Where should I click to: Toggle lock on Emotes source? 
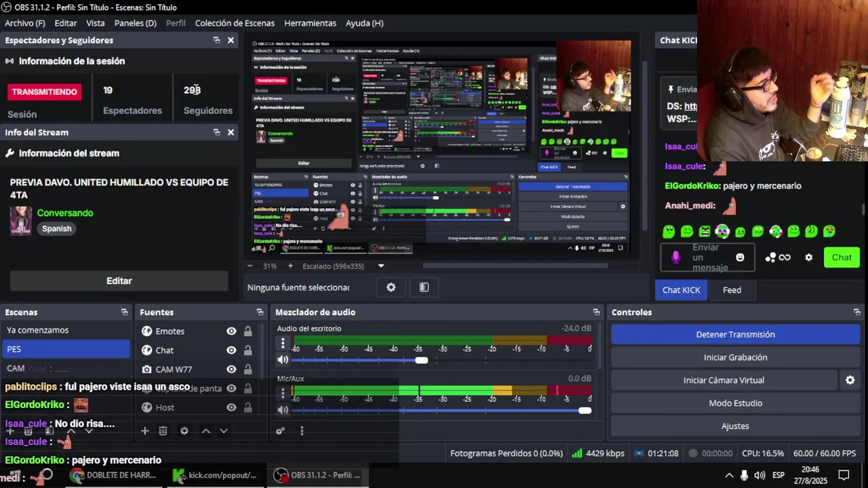point(248,331)
